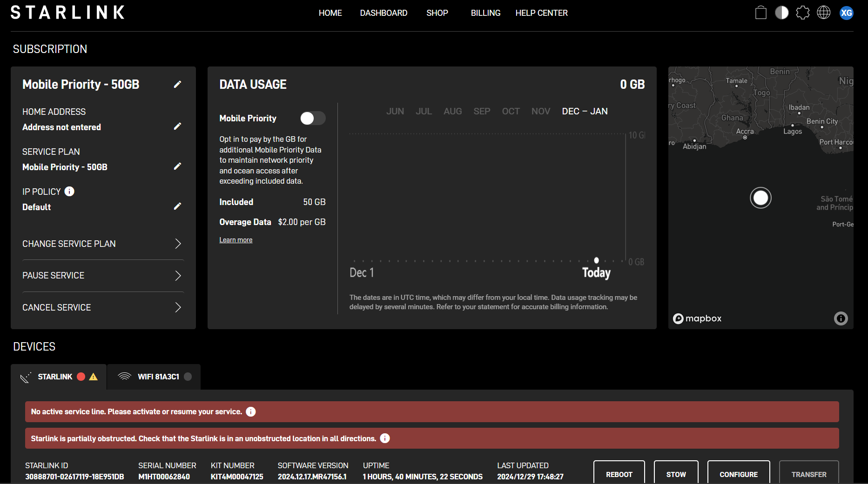Click the STARLINK logo
The height and width of the screenshot is (484, 868).
point(67,13)
